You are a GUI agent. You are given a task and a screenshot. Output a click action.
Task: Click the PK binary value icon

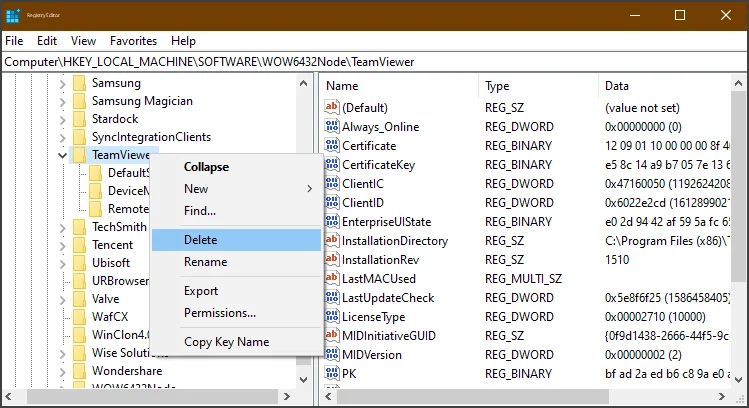click(332, 373)
